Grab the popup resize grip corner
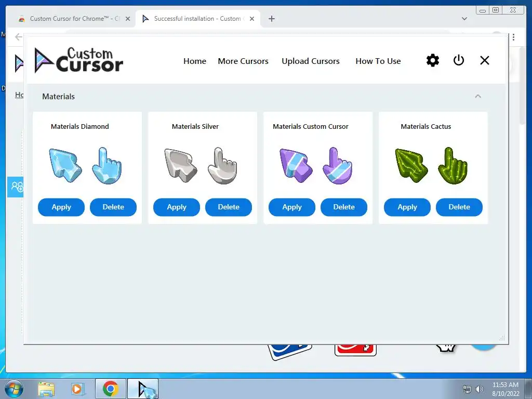Image resolution: width=532 pixels, height=399 pixels. [502, 338]
